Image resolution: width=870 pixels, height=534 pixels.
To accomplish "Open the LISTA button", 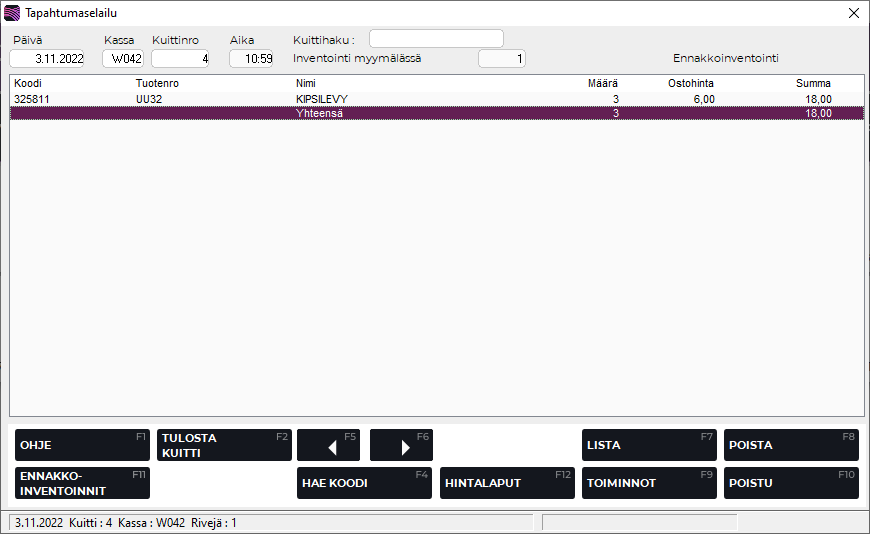I will click(x=649, y=445).
